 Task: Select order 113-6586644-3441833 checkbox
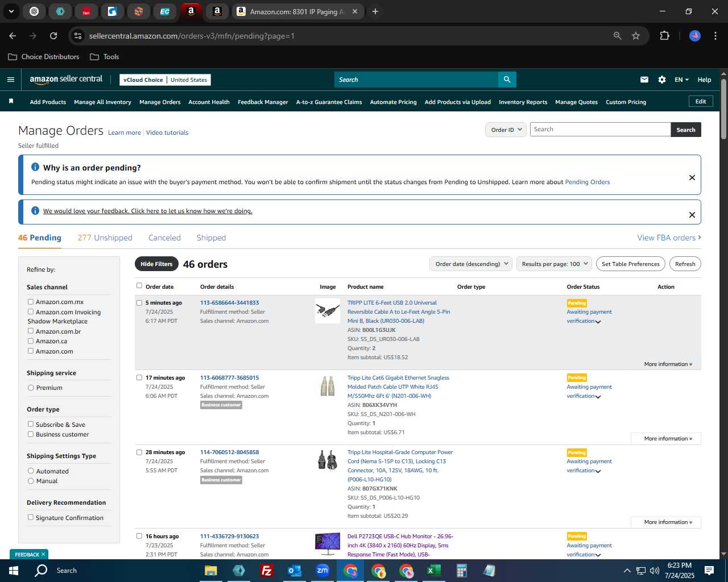pyautogui.click(x=139, y=302)
